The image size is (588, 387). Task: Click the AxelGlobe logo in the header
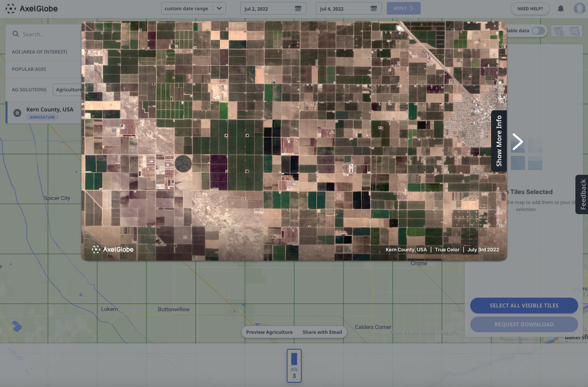click(32, 9)
